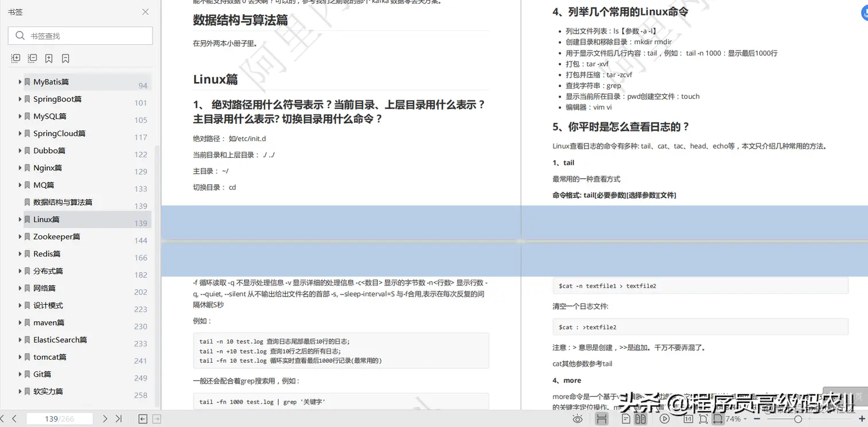Switch to two-page view
This screenshot has width=868, height=427.
click(640, 419)
